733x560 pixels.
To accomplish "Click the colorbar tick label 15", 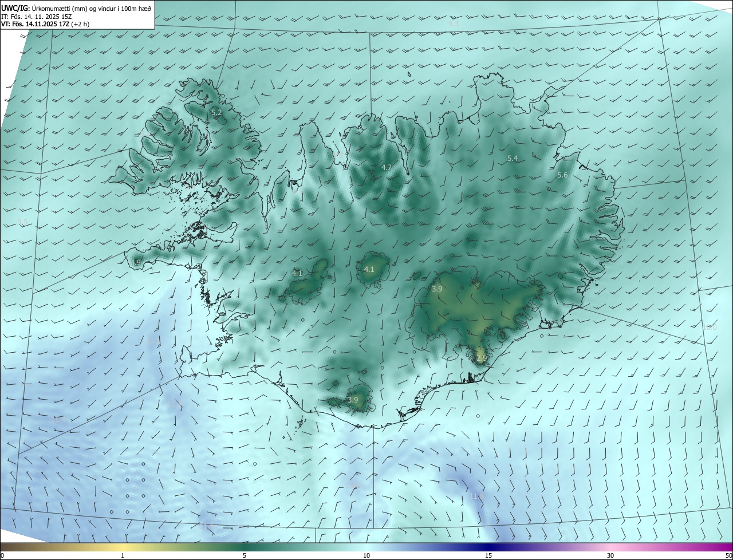I will click(488, 555).
